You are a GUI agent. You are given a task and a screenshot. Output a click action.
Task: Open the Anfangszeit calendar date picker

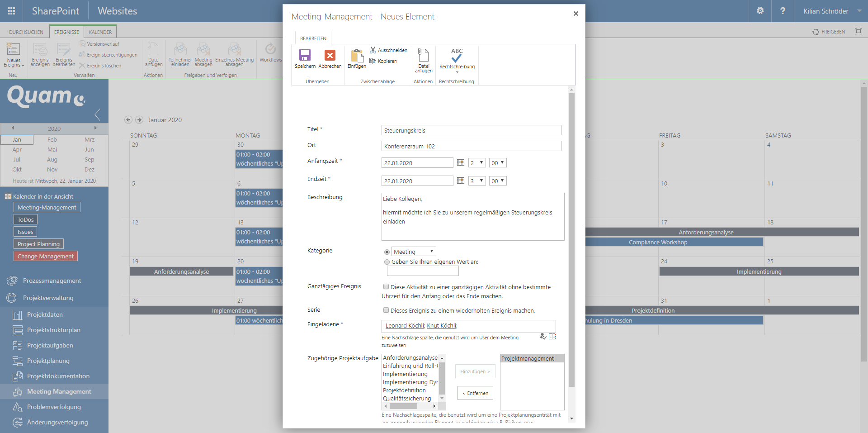461,162
